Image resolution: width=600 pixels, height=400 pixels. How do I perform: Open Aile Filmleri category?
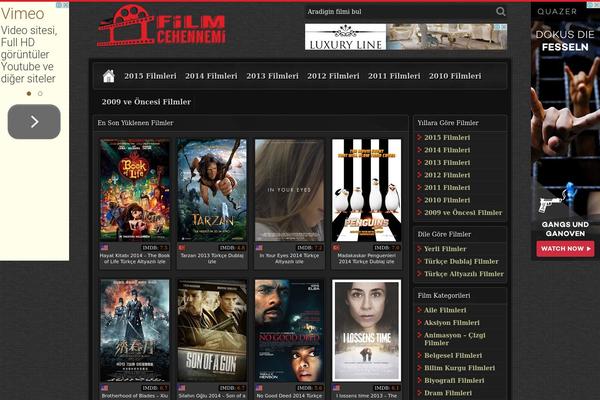(445, 310)
